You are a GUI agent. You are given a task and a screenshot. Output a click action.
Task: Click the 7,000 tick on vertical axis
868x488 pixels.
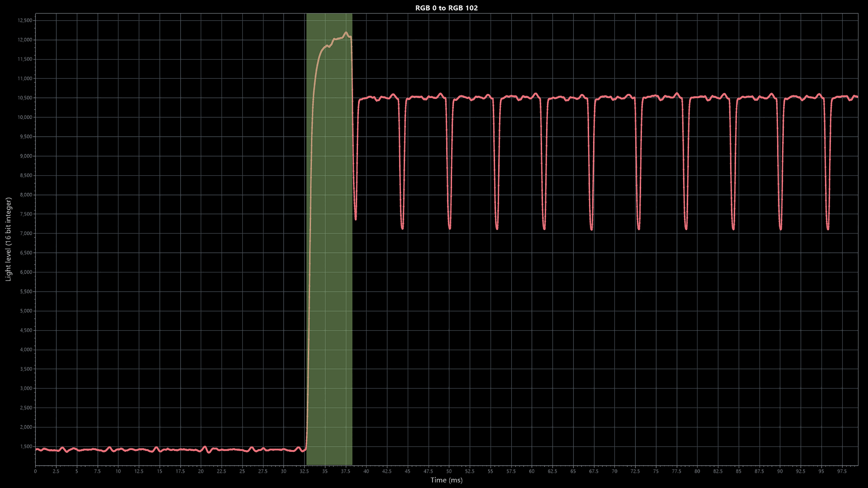click(26, 233)
